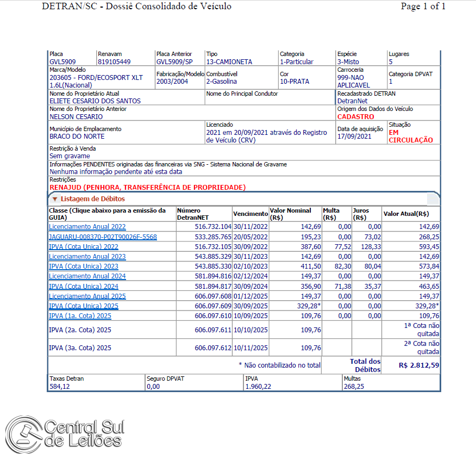Viewport: 476px width, 459px height.
Task: Open Licenciamento Anual 2023 guia link
Action: 87,256
